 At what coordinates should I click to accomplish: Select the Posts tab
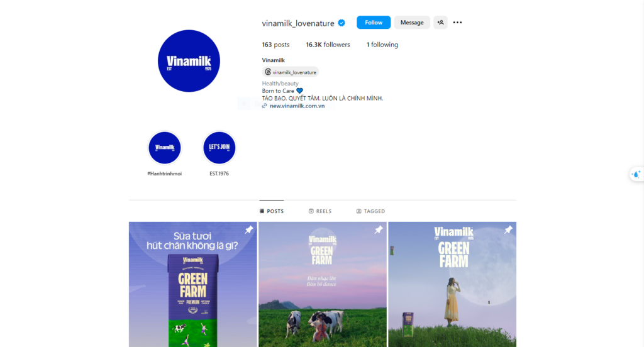[272, 211]
